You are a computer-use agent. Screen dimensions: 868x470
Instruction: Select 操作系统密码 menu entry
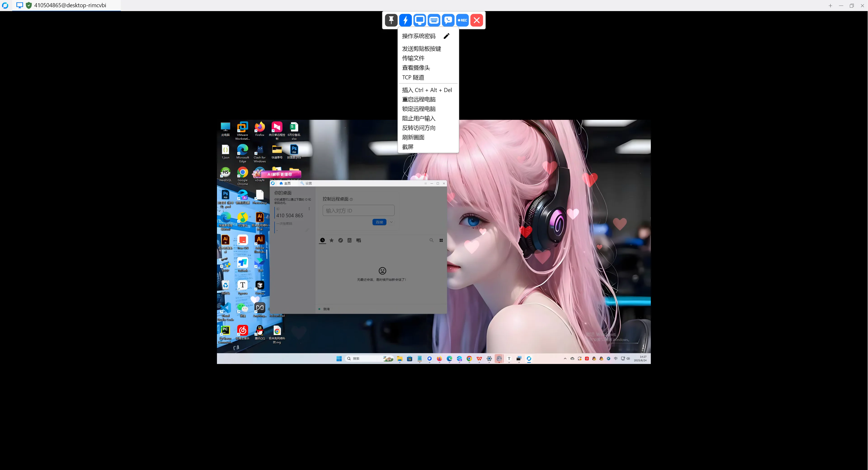point(419,36)
